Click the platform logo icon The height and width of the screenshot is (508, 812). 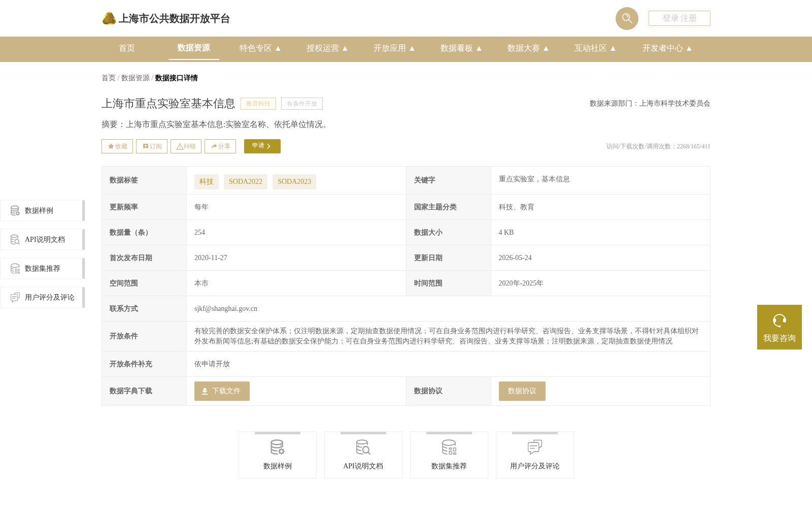pyautogui.click(x=109, y=18)
